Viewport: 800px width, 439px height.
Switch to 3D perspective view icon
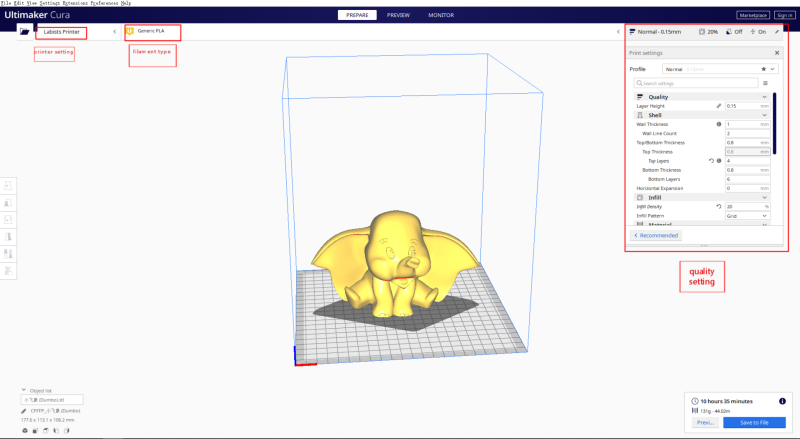coord(24,431)
